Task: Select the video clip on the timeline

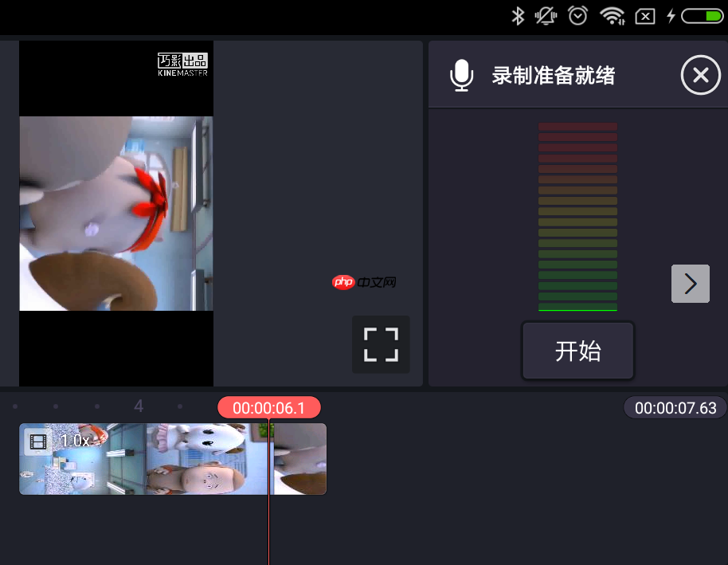Action: coord(173,458)
